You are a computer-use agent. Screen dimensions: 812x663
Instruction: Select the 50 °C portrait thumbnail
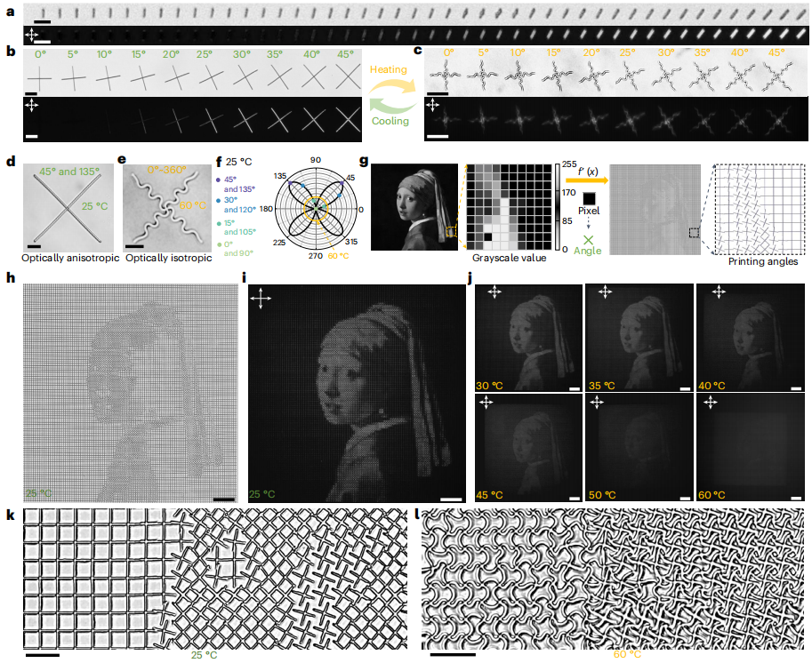point(639,447)
